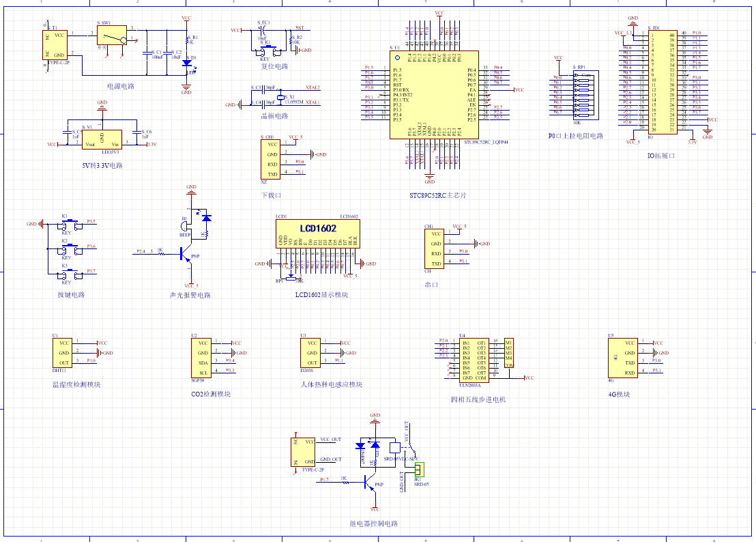The width and height of the screenshot is (756, 542).
Task: Select the S_RP1 pull-up resistor pack
Action: tap(586, 95)
